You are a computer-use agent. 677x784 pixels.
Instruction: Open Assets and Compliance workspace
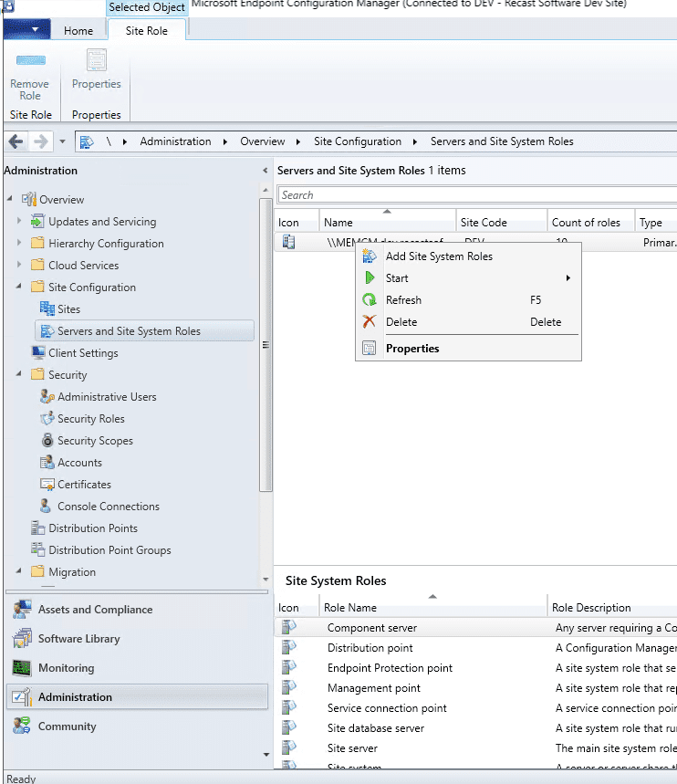tap(95, 610)
